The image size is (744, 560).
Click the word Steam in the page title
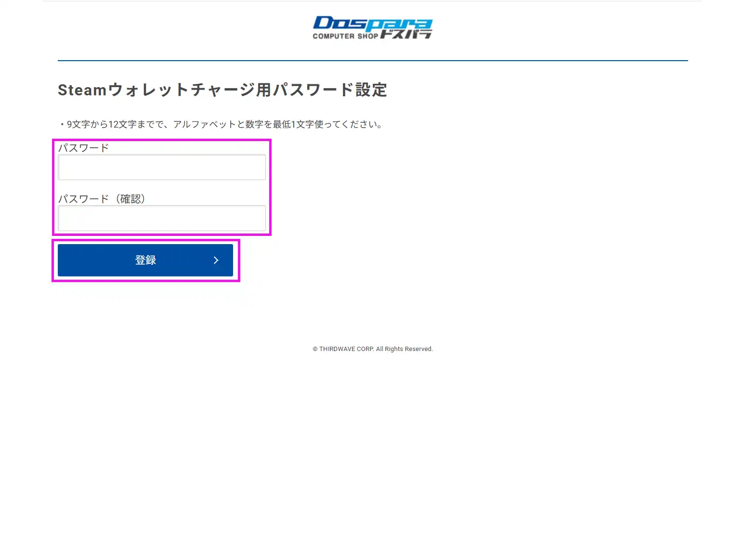(x=82, y=90)
